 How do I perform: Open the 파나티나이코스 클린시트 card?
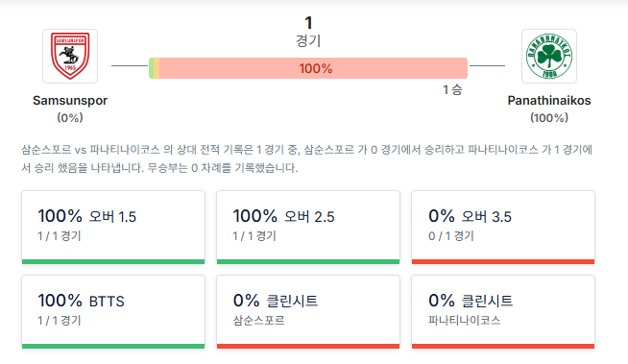[x=503, y=311]
